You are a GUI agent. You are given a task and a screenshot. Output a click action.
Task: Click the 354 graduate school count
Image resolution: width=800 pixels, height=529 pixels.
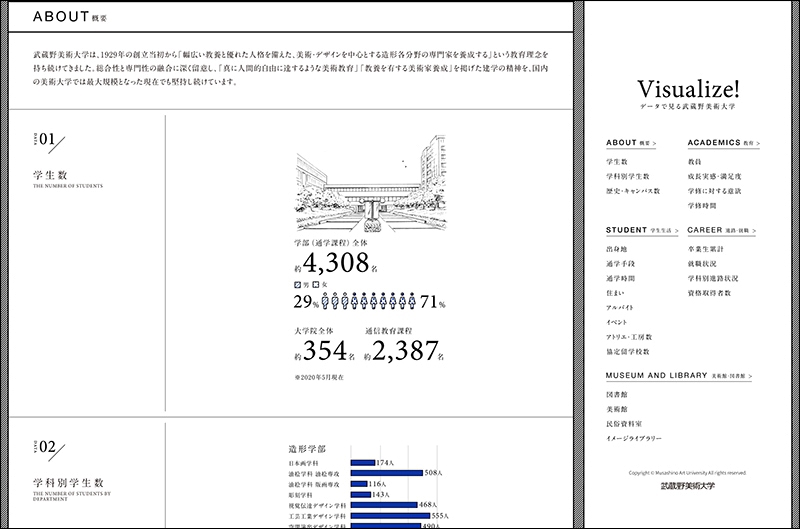[x=325, y=351]
